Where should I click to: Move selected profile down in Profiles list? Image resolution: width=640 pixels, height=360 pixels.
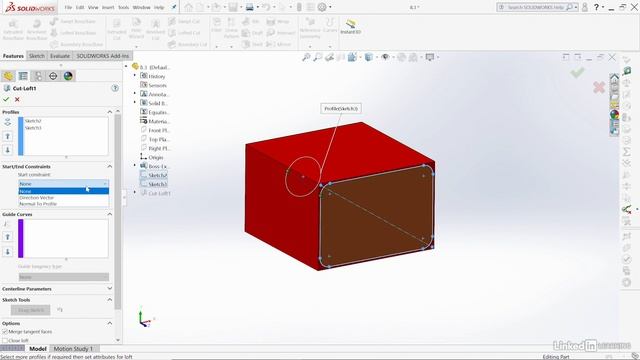pos(7,150)
